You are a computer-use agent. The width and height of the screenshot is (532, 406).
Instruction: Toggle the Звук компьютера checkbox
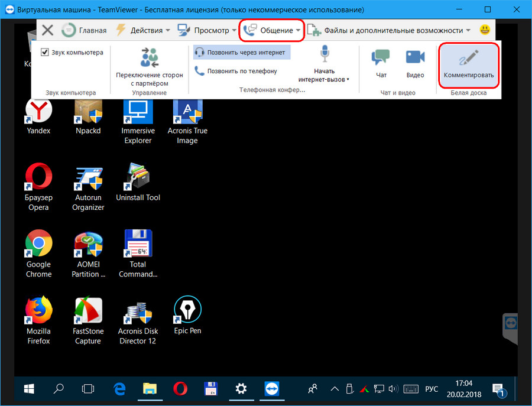pyautogui.click(x=45, y=52)
